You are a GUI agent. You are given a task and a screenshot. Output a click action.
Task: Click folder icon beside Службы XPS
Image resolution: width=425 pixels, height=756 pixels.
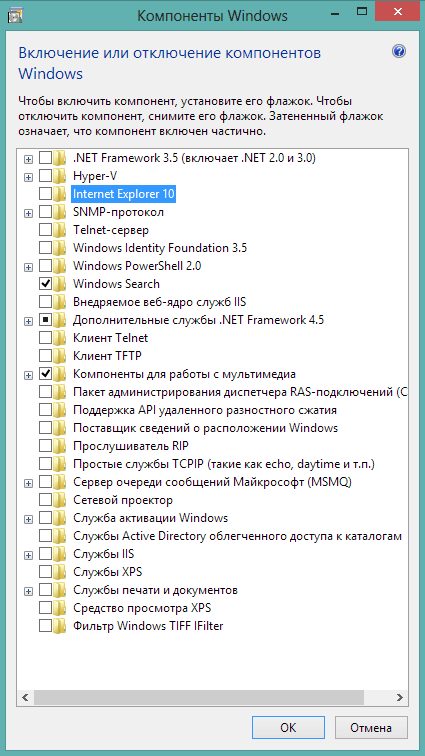click(59, 572)
